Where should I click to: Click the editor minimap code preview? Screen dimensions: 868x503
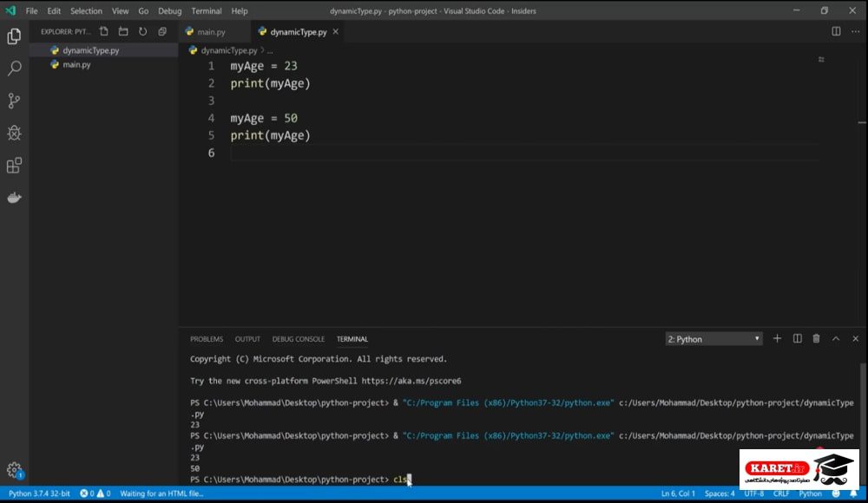(821, 59)
